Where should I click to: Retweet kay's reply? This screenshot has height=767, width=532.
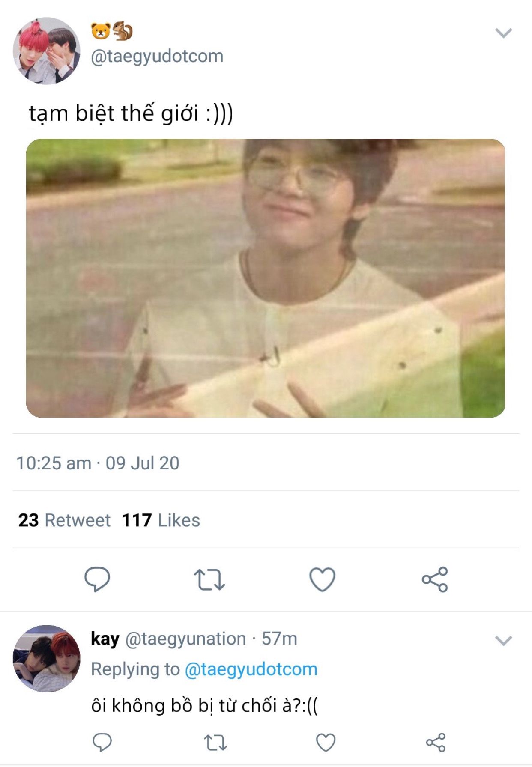tap(215, 743)
